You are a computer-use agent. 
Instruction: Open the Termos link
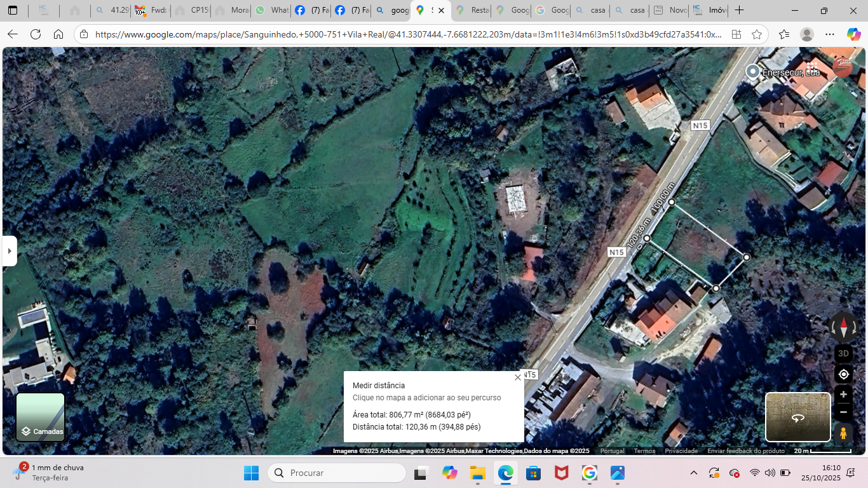644,451
